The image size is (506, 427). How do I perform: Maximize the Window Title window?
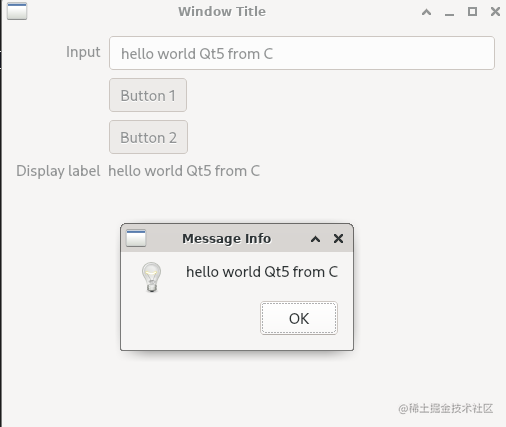click(472, 12)
